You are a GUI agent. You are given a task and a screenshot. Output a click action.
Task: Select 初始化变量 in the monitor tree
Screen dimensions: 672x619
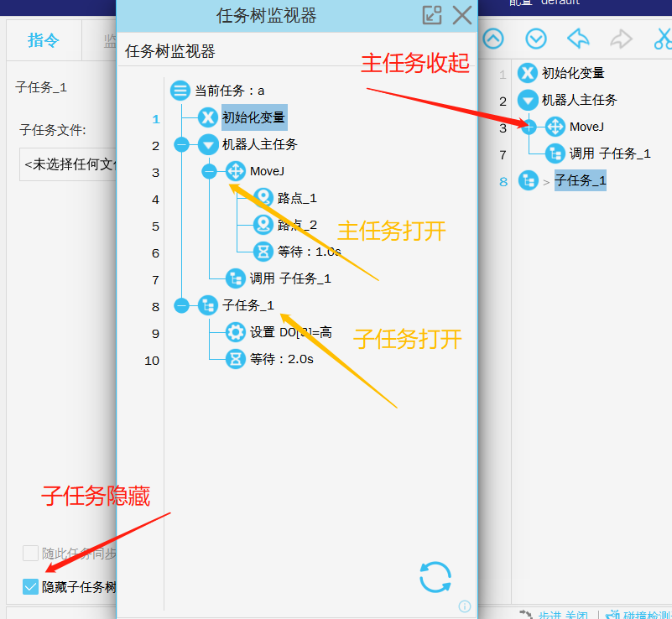253,117
